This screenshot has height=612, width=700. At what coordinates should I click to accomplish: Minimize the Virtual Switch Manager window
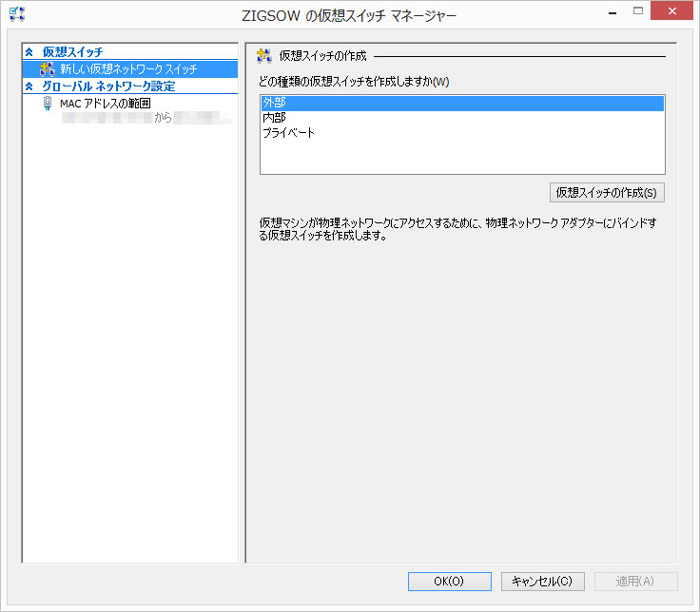coord(612,12)
